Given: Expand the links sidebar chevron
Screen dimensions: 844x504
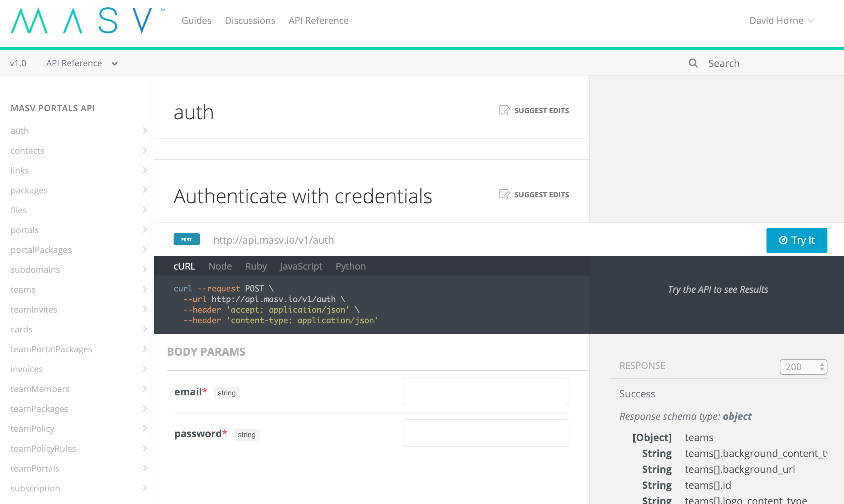Looking at the screenshot, I should coord(145,170).
